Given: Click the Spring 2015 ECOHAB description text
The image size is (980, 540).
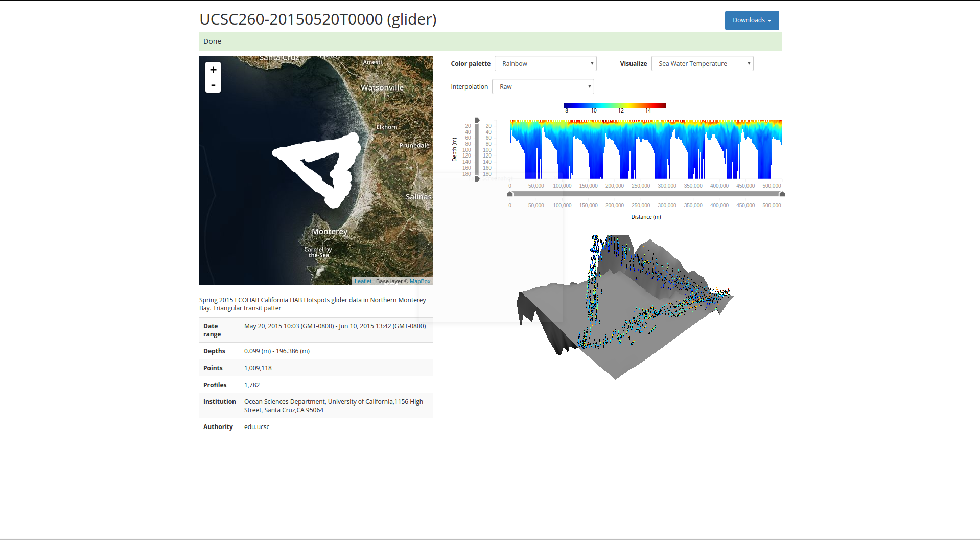Looking at the screenshot, I should [313, 304].
